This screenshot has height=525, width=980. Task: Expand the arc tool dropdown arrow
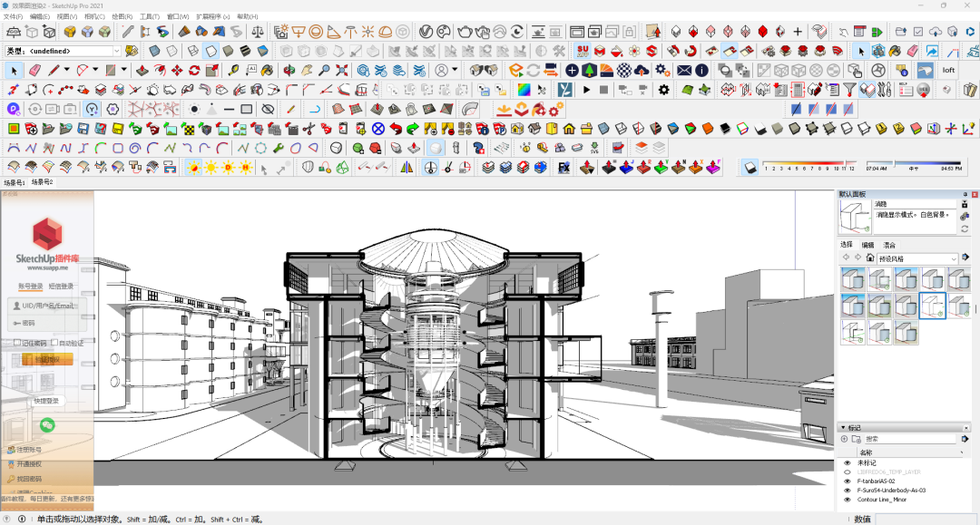pyautogui.click(x=95, y=70)
